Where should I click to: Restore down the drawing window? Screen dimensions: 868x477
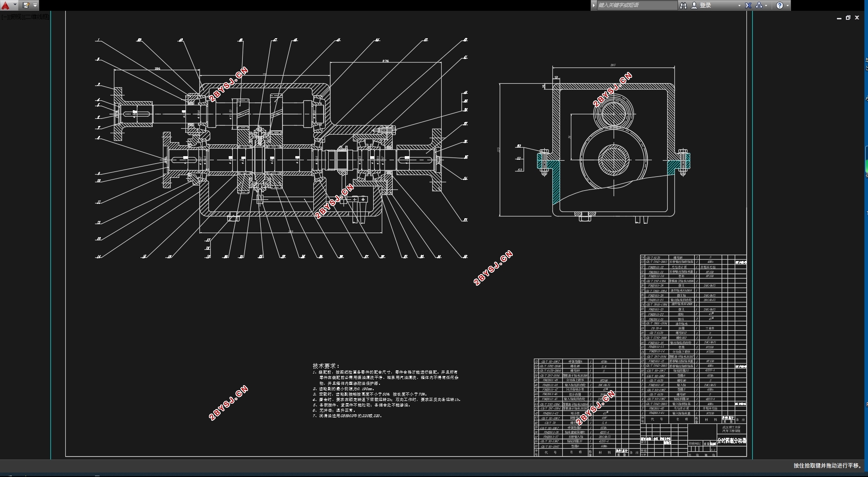click(x=848, y=18)
